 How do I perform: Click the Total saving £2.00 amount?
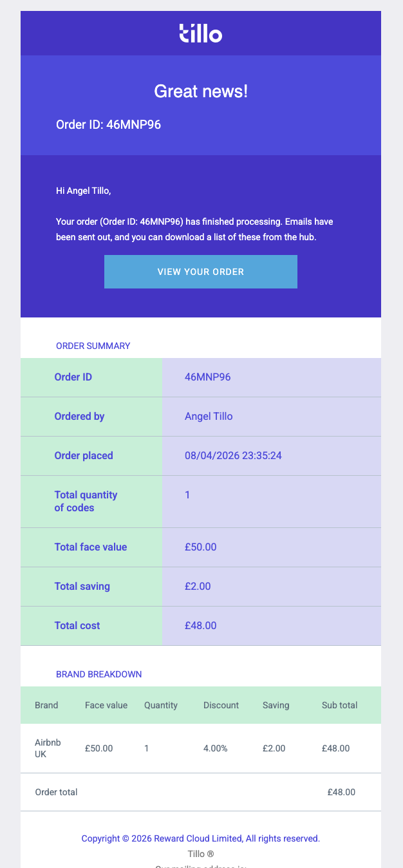click(198, 587)
